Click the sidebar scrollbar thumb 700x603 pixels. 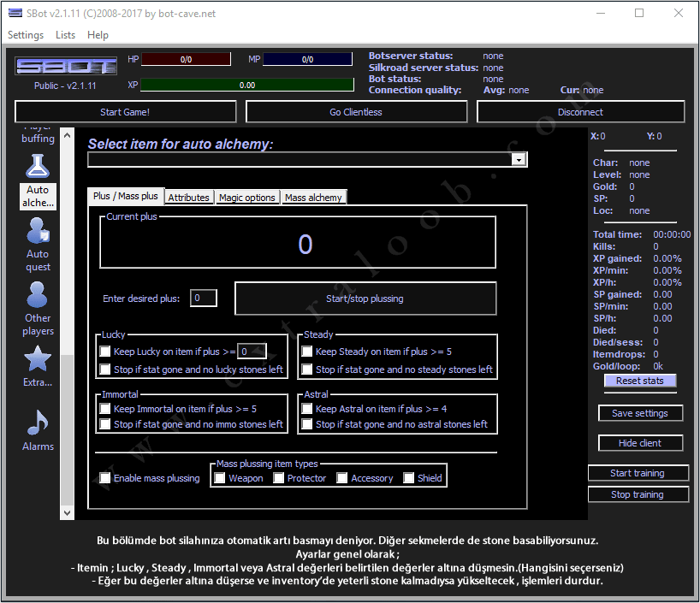[67, 430]
